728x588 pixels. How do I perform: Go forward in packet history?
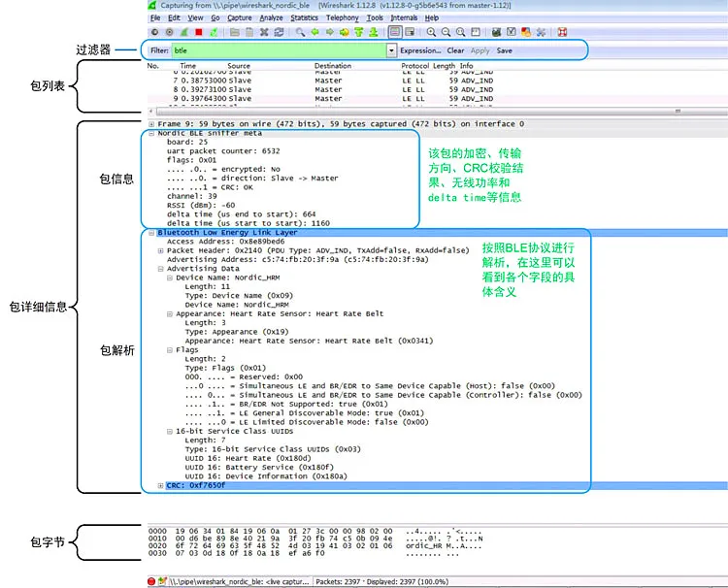(330, 32)
